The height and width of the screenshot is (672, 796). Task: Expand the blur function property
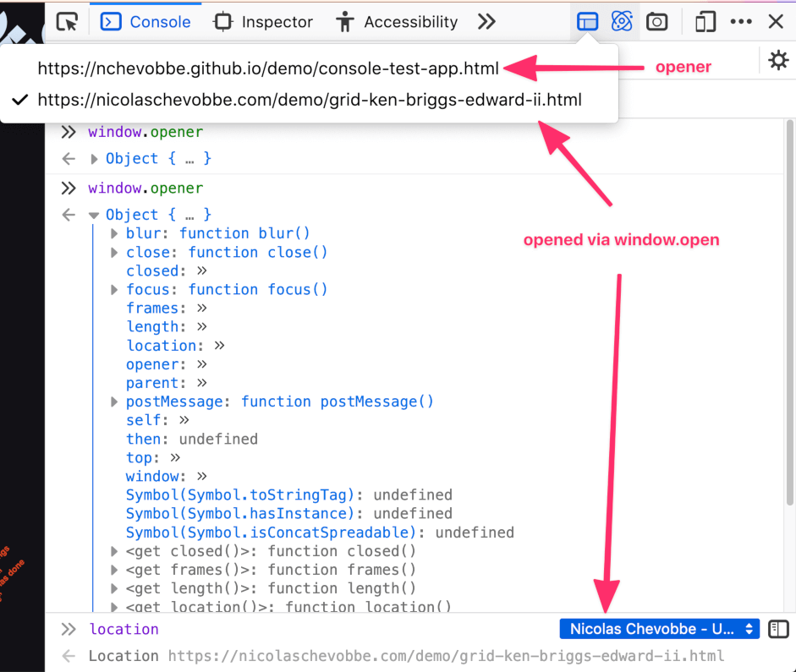click(x=114, y=233)
